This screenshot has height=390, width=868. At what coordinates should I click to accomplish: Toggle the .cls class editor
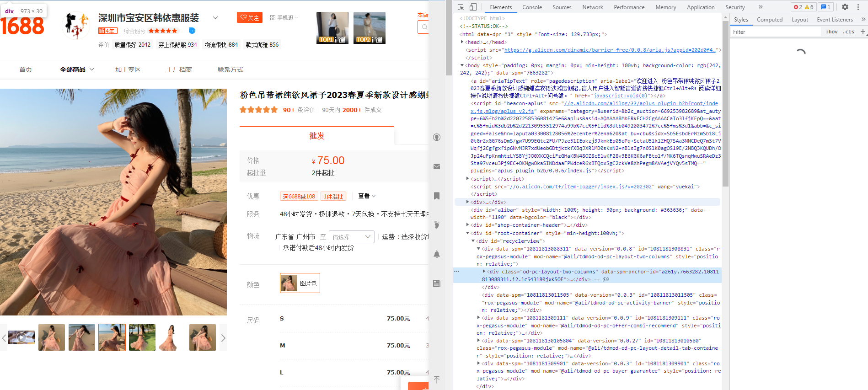[x=849, y=32]
